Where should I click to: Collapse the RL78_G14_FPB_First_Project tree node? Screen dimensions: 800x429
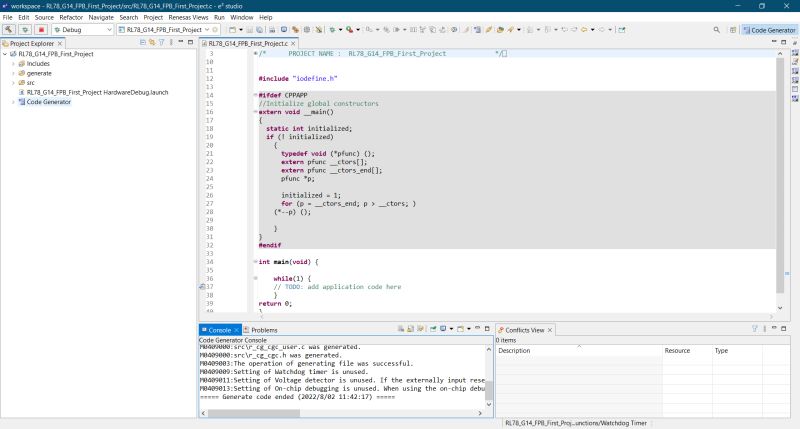[5, 54]
